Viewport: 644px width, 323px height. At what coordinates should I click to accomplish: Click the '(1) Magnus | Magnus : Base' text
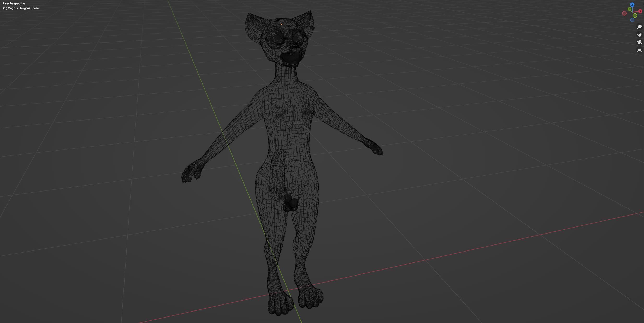[x=21, y=8]
